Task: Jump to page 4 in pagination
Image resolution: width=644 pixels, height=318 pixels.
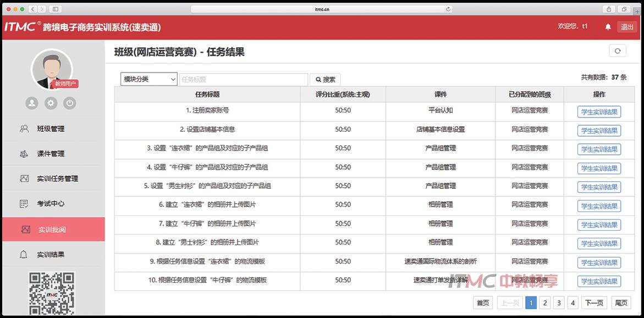Action: (x=572, y=302)
